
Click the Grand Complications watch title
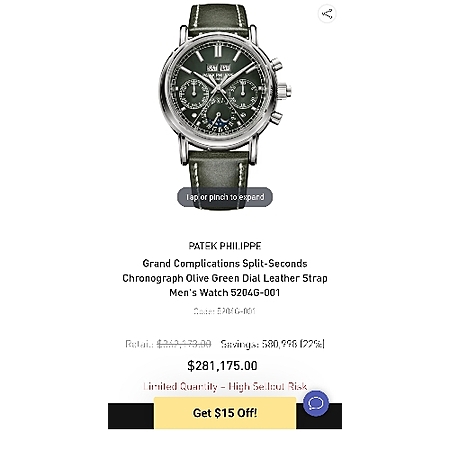click(x=225, y=278)
